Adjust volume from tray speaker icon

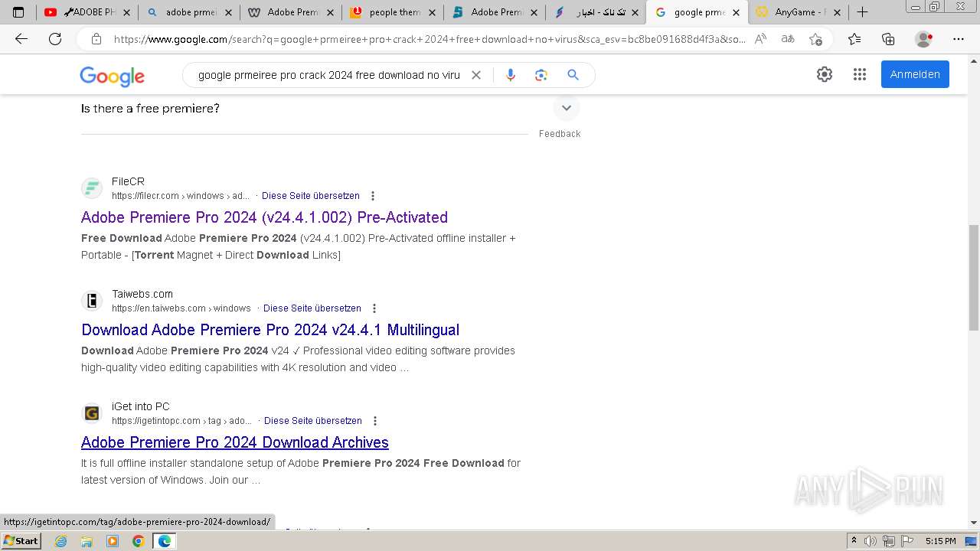pos(871,541)
